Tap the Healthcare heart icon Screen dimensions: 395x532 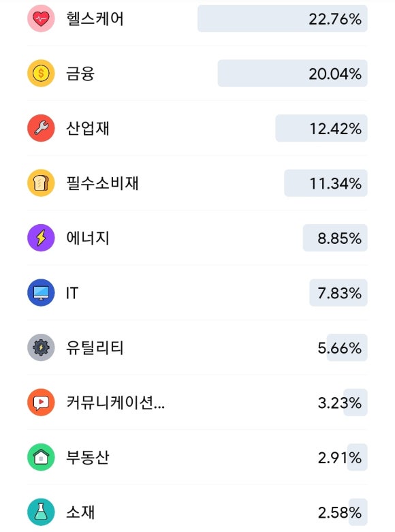click(x=41, y=18)
